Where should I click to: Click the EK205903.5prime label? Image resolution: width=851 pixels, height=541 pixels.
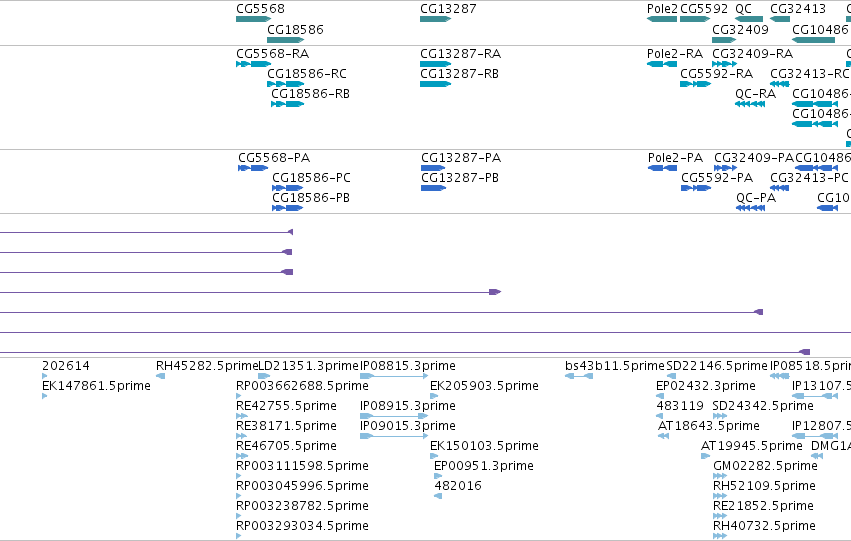click(484, 386)
